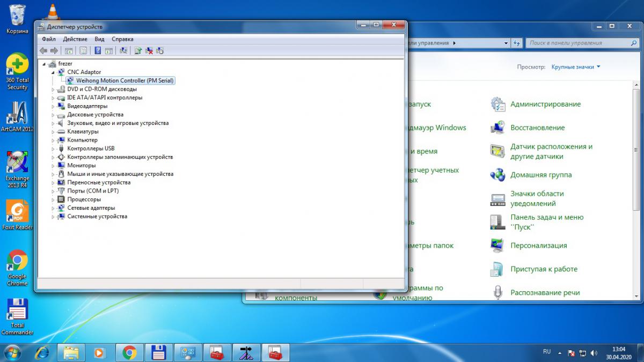Click the volume speaker icon in system tray
Viewport: 644px width, 362px height.
(x=594, y=353)
